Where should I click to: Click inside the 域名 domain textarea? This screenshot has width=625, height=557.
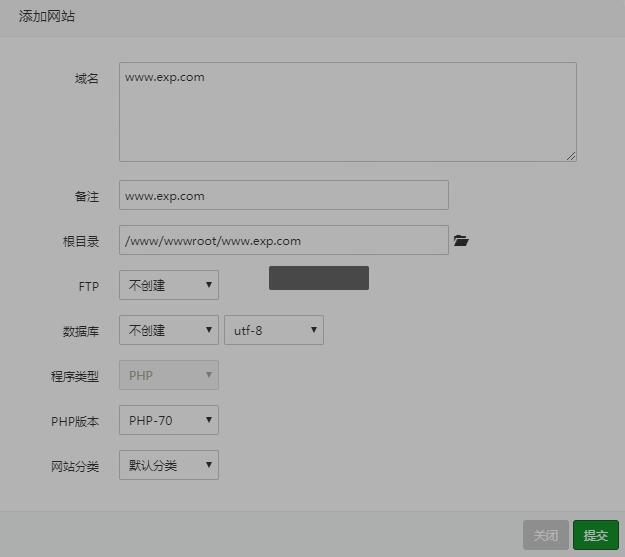348,112
